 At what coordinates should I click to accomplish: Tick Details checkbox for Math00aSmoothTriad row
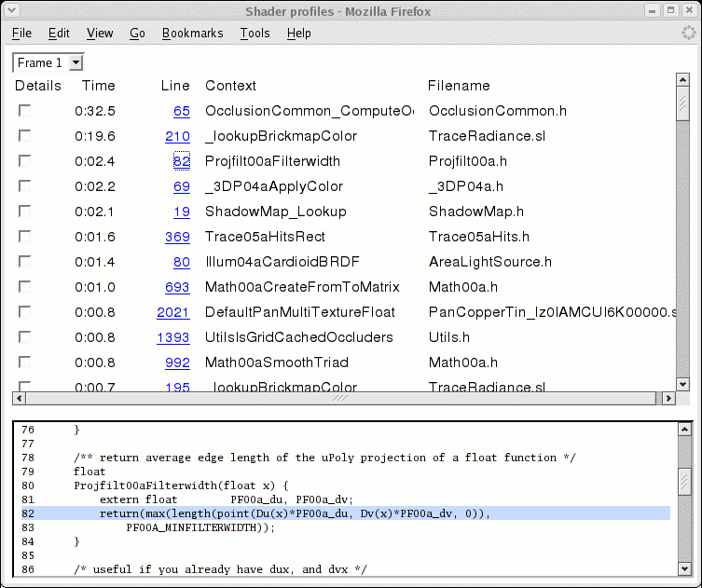coord(24,362)
